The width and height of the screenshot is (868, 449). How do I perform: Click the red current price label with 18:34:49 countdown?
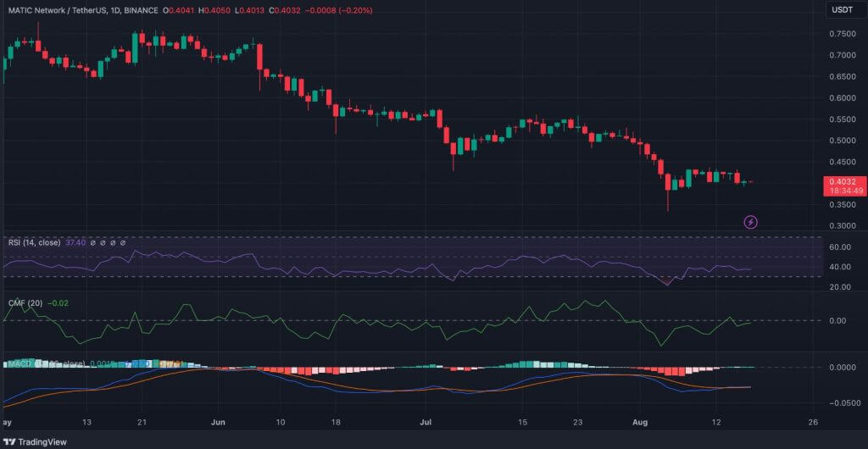[x=845, y=186]
